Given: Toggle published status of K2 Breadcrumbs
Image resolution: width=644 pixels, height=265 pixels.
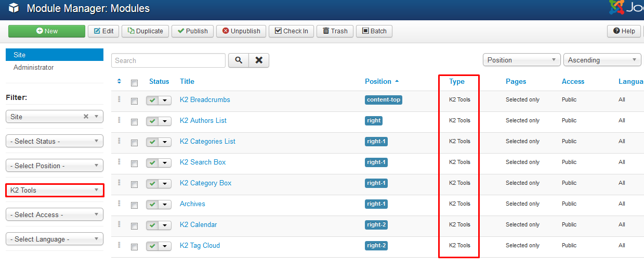Looking at the screenshot, I should [152, 100].
